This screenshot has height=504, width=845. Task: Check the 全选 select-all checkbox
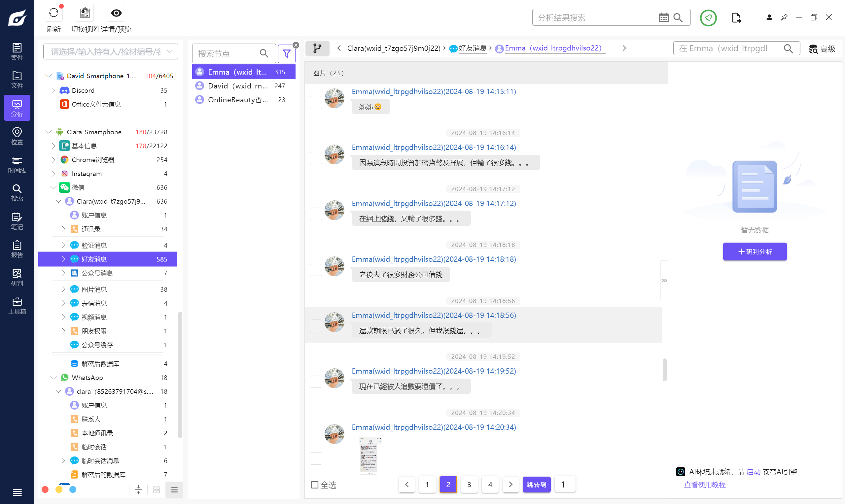(x=315, y=484)
